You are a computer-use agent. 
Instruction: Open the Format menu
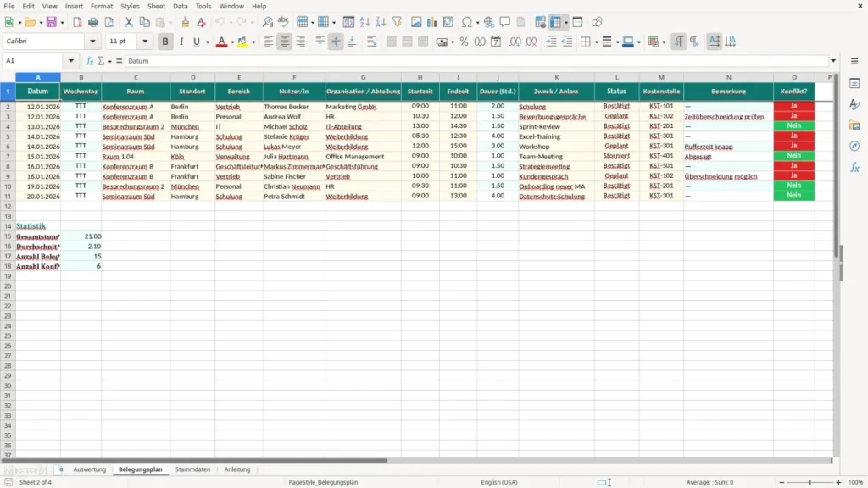102,6
